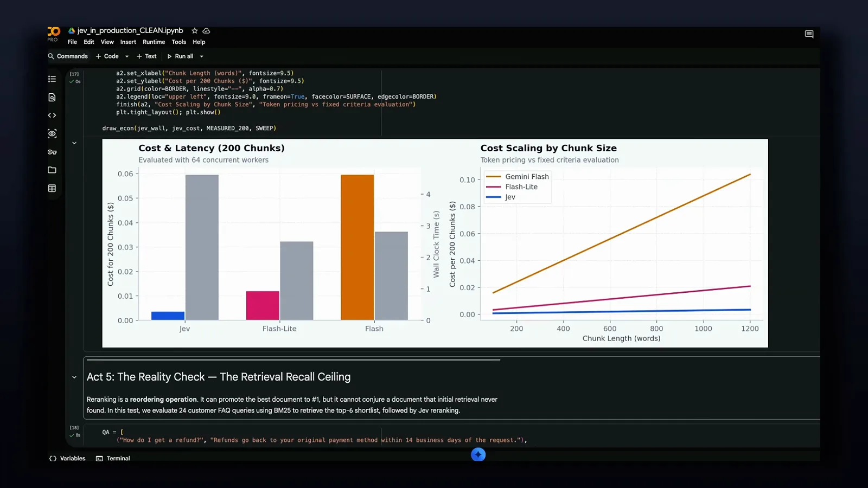Click the blue Jev cost bar
The height and width of the screenshot is (488, 868).
pos(168,316)
